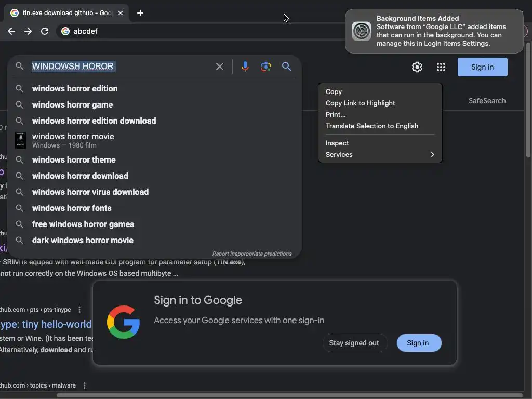Viewport: 532px width, 399px height.
Task: Select Copy in the context menu
Action: [x=380, y=91]
